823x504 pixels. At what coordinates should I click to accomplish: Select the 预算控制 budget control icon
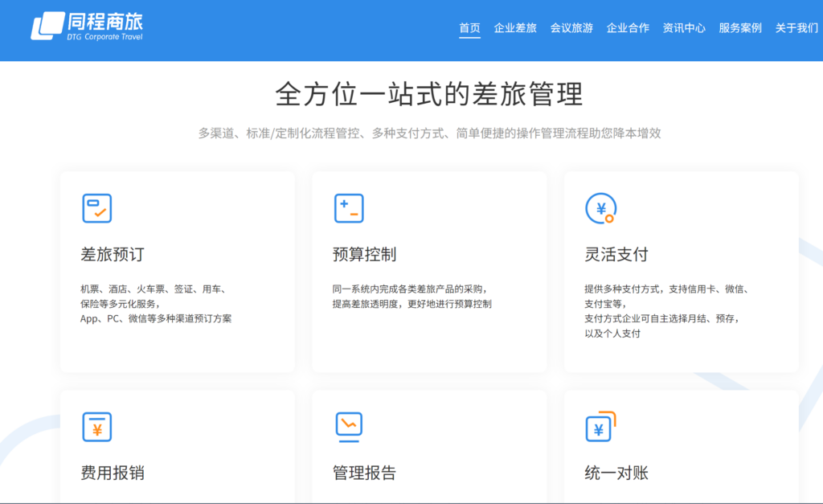pyautogui.click(x=349, y=208)
